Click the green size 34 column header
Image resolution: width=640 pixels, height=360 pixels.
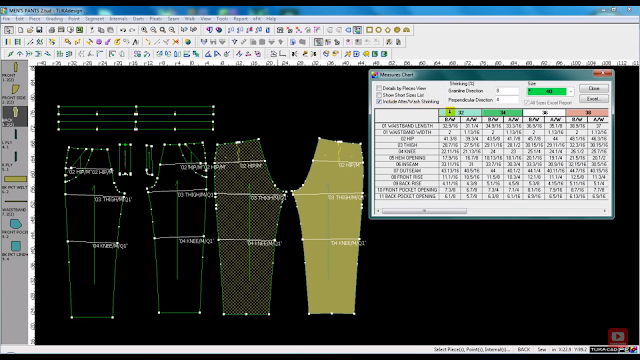pyautogui.click(x=502, y=112)
